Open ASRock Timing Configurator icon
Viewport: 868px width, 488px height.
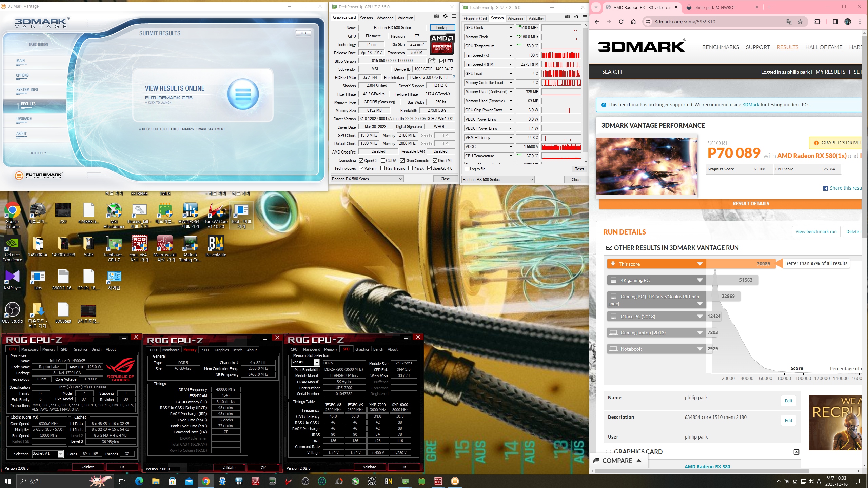pyautogui.click(x=190, y=249)
